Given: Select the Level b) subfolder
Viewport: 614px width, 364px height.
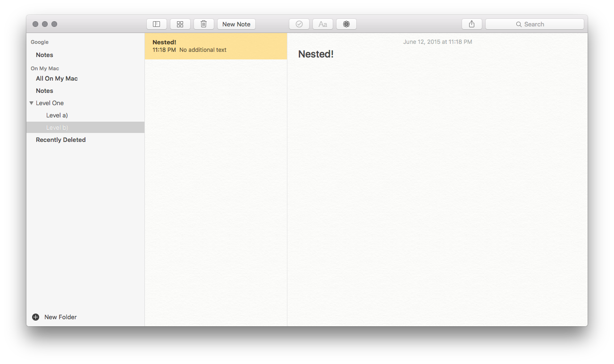Looking at the screenshot, I should pos(85,127).
